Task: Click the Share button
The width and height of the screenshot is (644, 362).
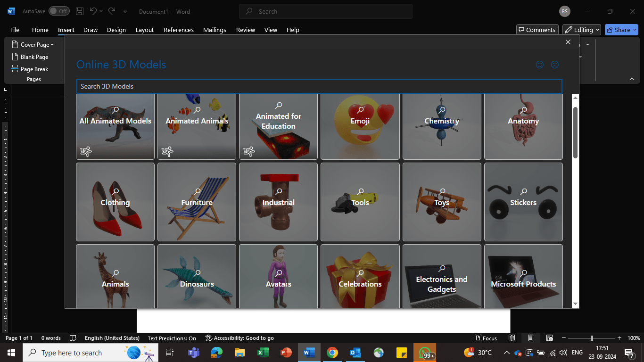Action: tap(621, 30)
